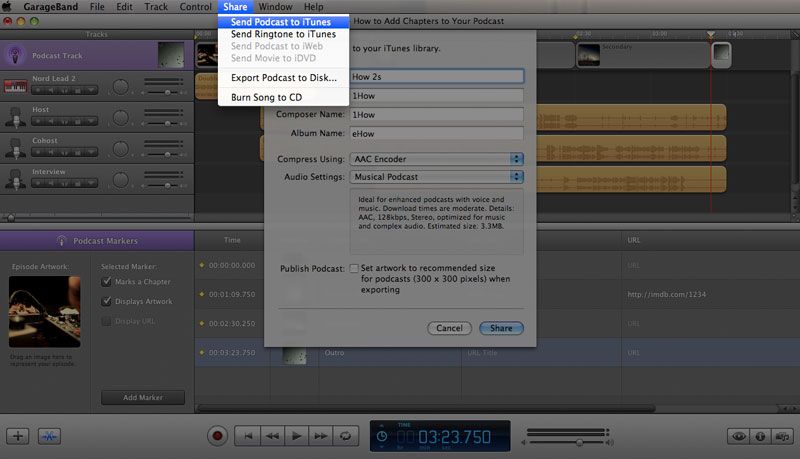Start recording with the red record button
The image size is (800, 459).
217,436
